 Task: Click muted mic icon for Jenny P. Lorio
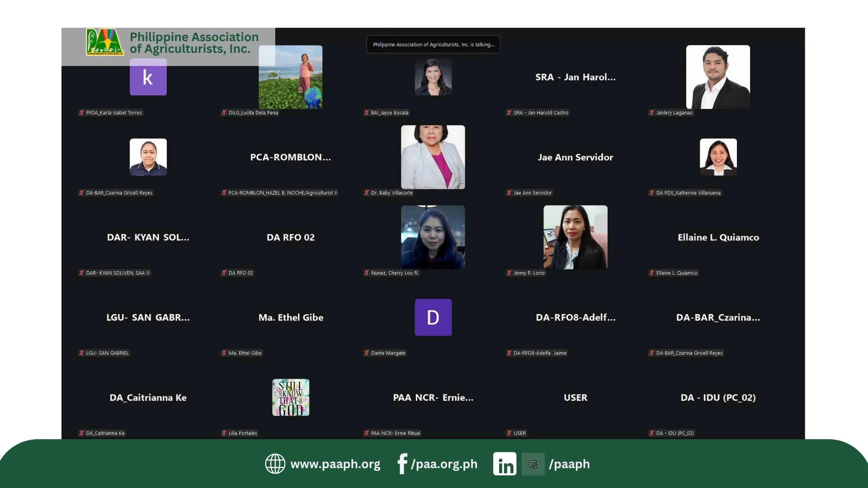(509, 273)
